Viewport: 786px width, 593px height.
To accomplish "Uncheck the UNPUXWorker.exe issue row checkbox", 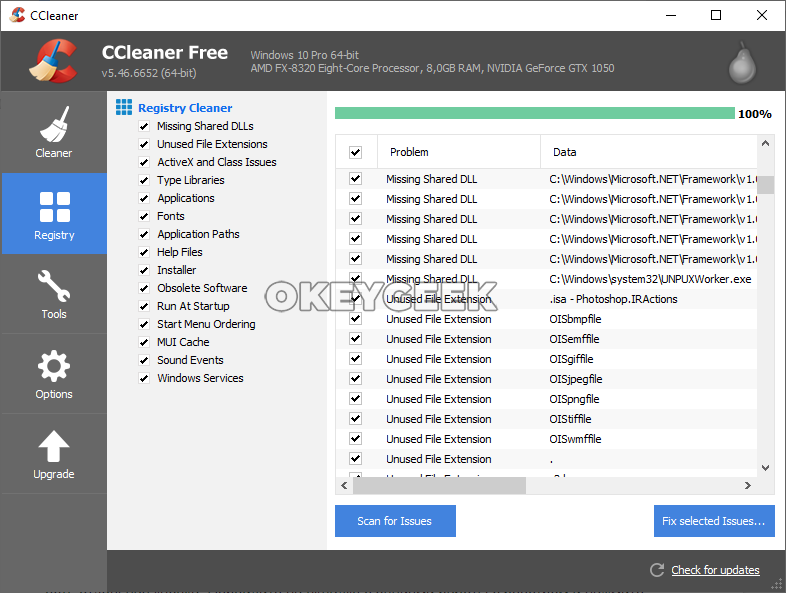I will (x=355, y=278).
